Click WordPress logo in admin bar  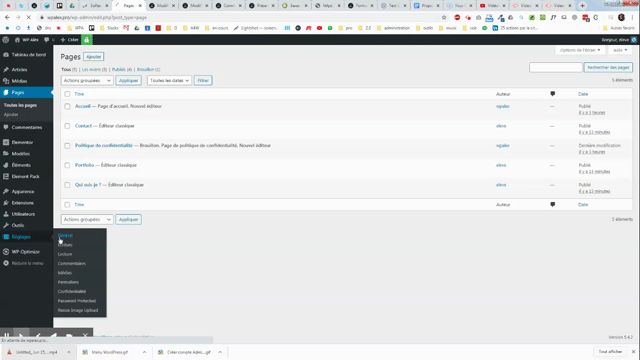(x=5, y=40)
